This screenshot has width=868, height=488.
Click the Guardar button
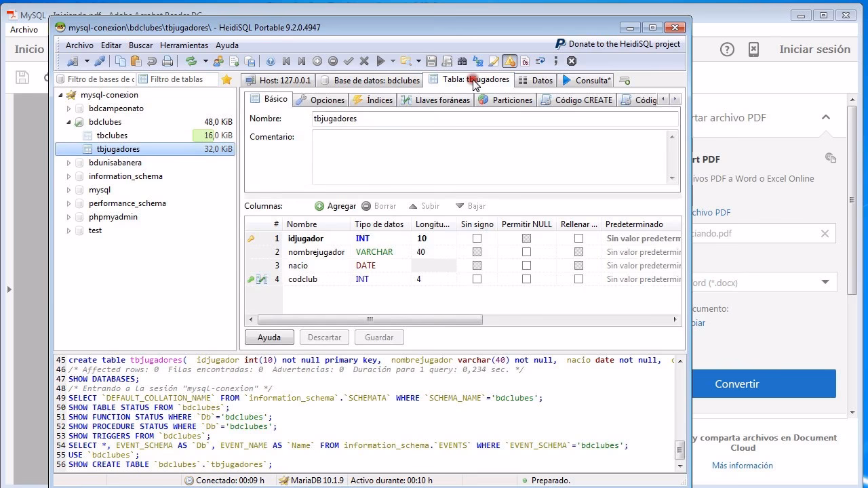coord(379,337)
